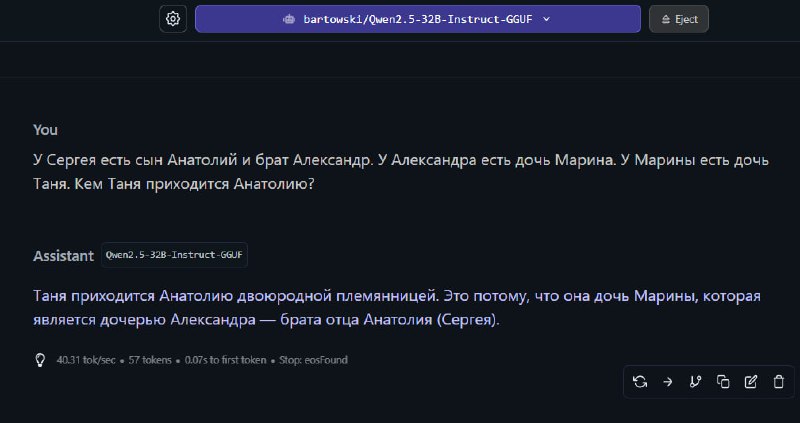Click the 40.31 tok/sec stat
Screen dimensions: 800x423
[x=86, y=360]
